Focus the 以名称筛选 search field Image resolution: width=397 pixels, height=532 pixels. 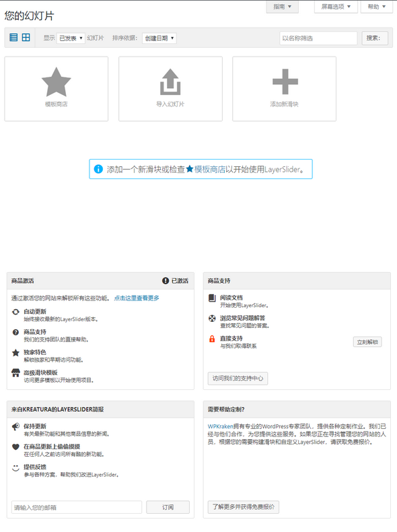318,38
